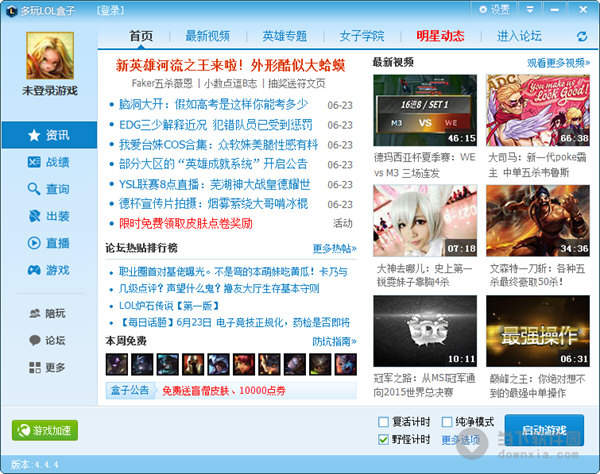Open the 战绩 match record sidebar item
Screen dimensions: 600x474
(x=49, y=162)
